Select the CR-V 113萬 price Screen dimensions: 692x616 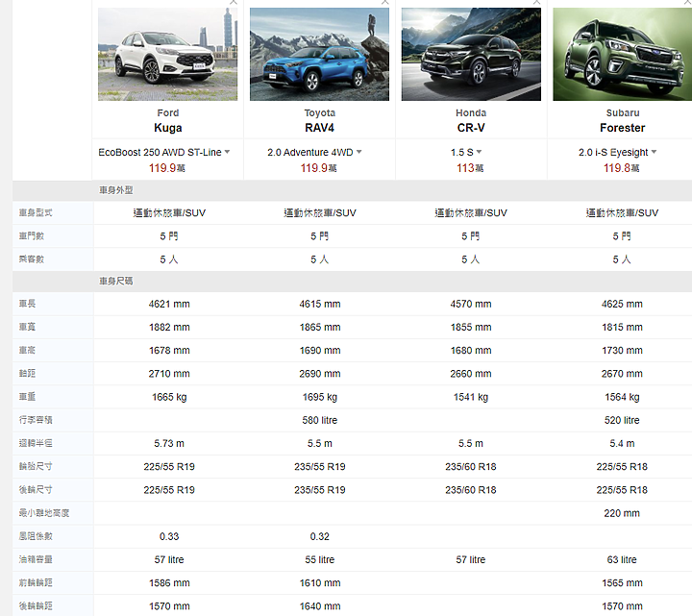tap(470, 168)
